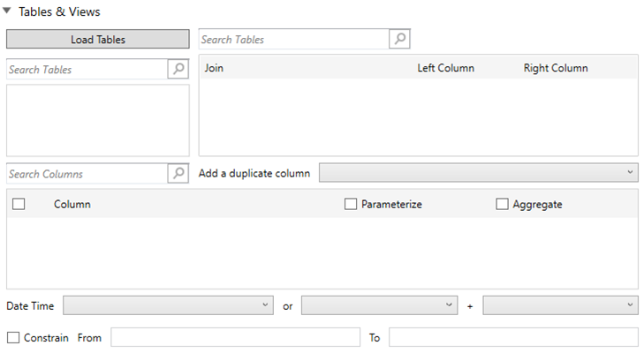Screen dimensions: 644x353
Task: Click magnifier icon beside left Search Tables field
Action: (178, 70)
